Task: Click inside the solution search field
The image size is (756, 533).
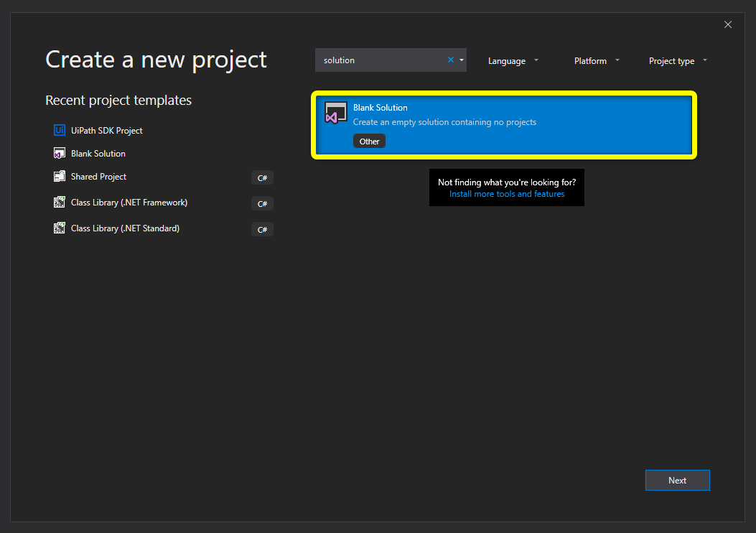Action: 381,60
